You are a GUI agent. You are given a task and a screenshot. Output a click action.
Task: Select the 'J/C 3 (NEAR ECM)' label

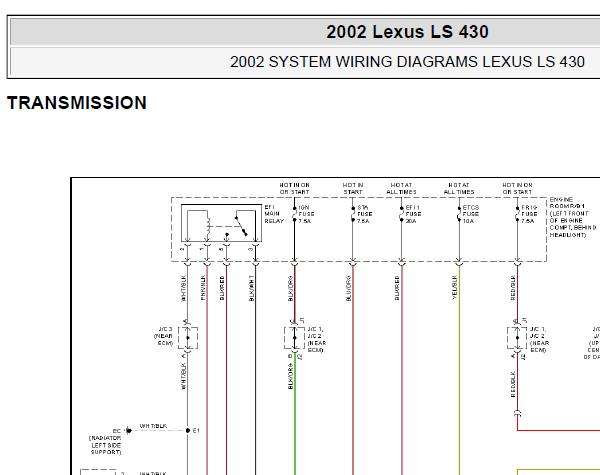pos(163,336)
